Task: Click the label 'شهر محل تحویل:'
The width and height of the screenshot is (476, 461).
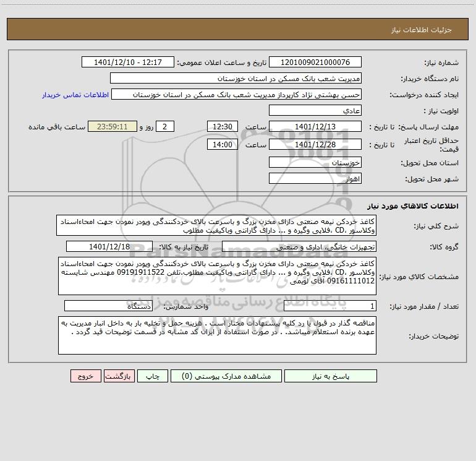Action: pyautogui.click(x=432, y=179)
